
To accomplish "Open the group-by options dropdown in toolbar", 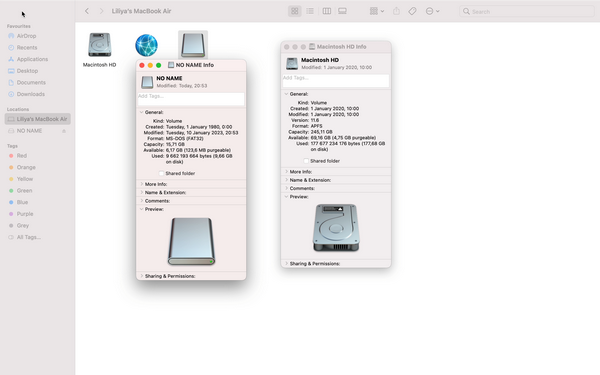I will click(377, 11).
